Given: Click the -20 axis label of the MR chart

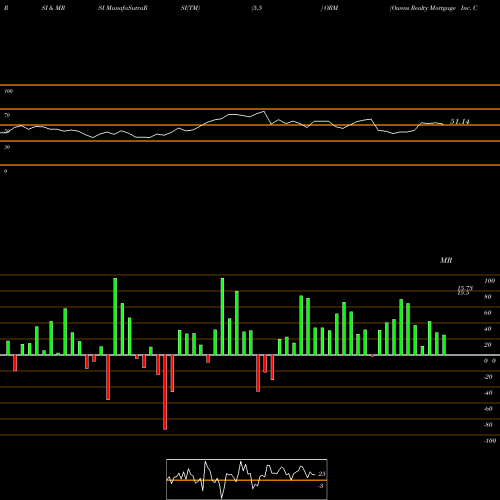Looking at the screenshot, I should click(488, 377).
